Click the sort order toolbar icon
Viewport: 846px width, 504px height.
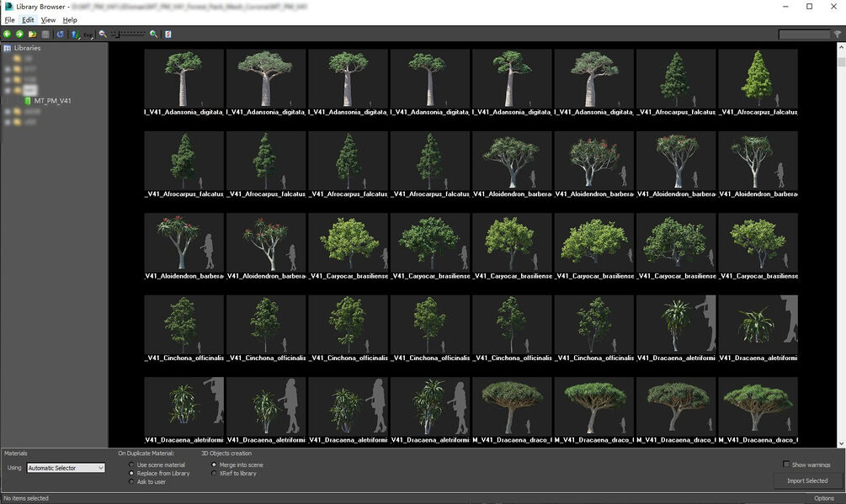click(74, 34)
